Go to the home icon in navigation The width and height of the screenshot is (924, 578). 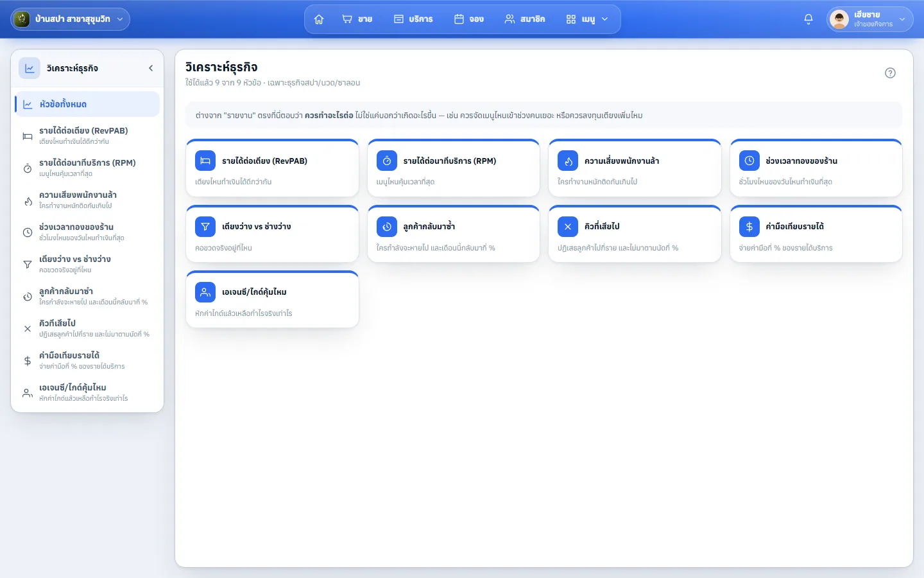[319, 19]
